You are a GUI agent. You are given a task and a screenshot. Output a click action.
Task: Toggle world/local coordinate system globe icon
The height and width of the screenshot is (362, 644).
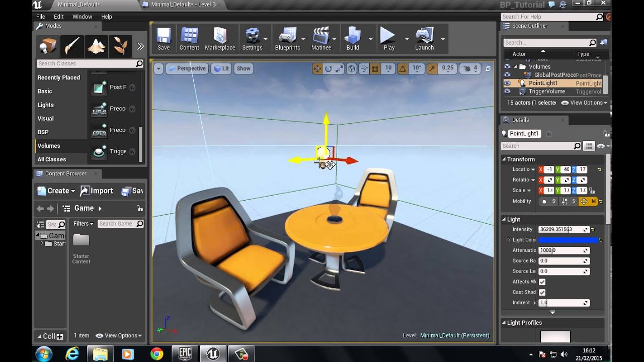pyautogui.click(x=352, y=68)
